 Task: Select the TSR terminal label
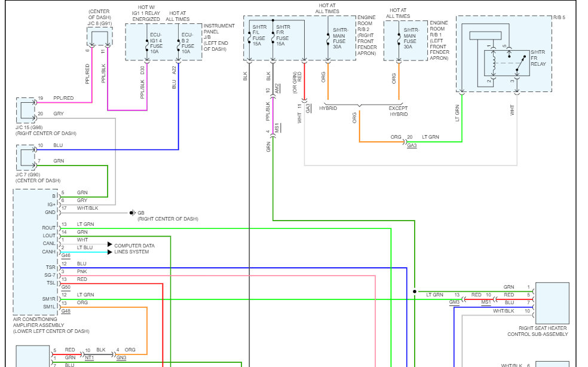point(51,267)
